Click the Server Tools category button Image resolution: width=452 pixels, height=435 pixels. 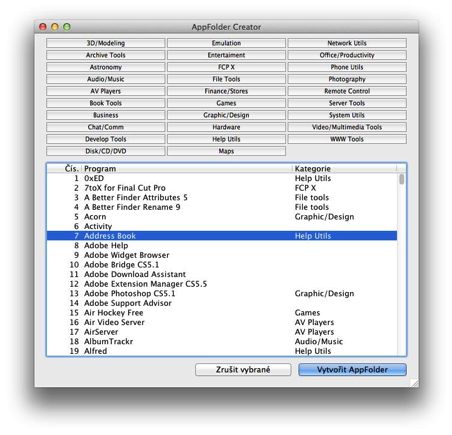347,103
